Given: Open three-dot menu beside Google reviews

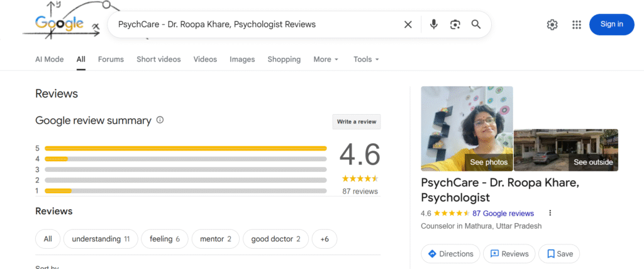Looking at the screenshot, I should [550, 213].
